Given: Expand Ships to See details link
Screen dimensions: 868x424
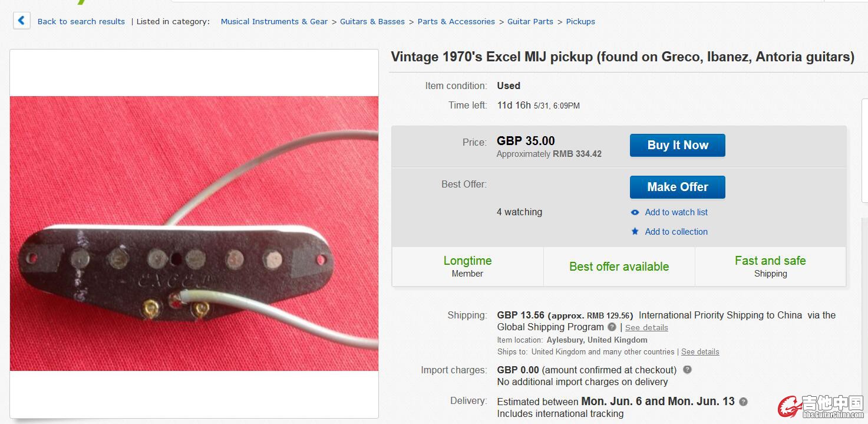Looking at the screenshot, I should click(700, 352).
